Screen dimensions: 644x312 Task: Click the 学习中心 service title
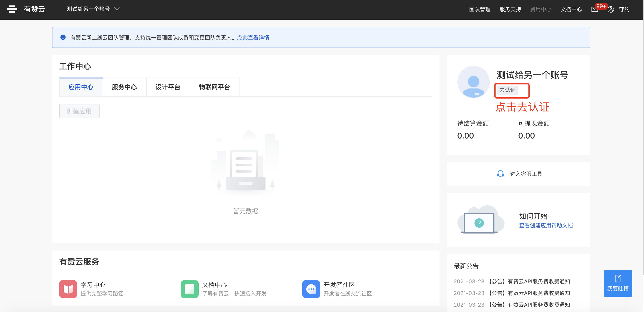click(x=93, y=284)
